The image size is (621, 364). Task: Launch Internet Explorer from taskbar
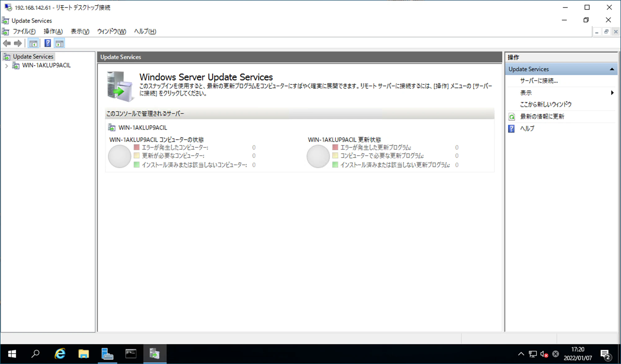[60, 354]
